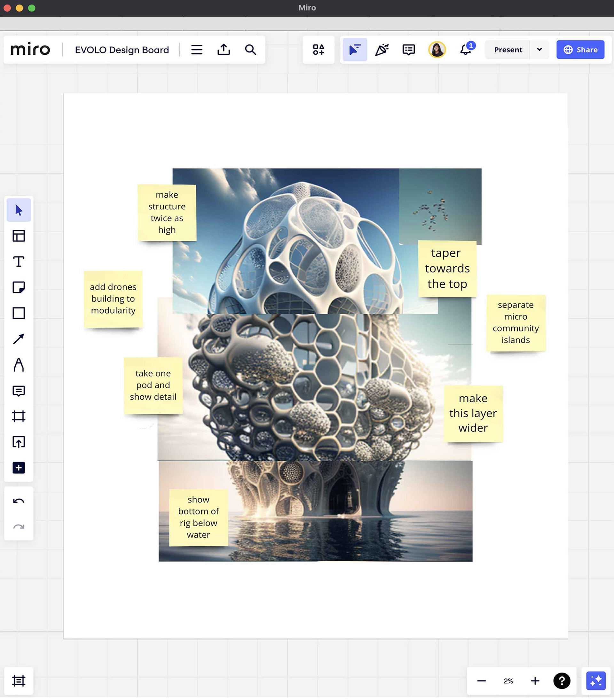Click the Present button
Screen dimensions: 614x700
click(x=508, y=50)
